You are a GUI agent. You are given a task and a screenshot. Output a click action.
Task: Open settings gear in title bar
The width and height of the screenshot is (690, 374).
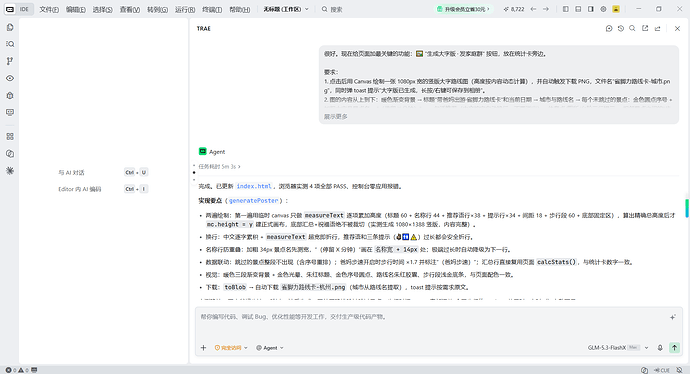coord(603,9)
